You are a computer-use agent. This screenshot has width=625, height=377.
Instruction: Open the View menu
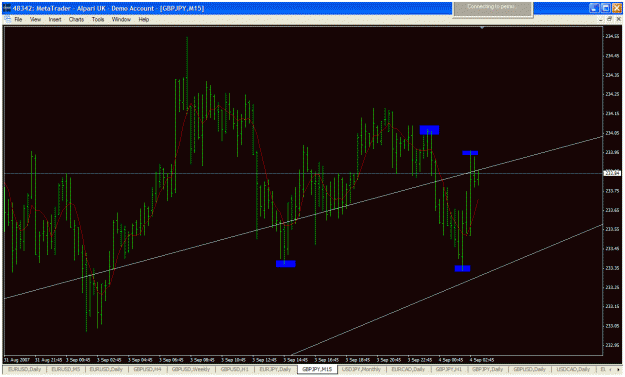point(35,19)
